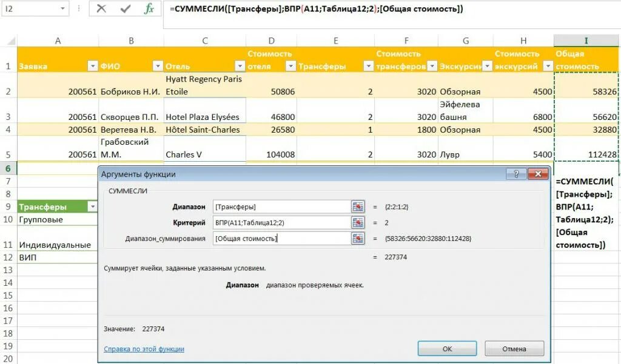This screenshot has width=621, height=364.
Task: Select column E header
Action: point(335,41)
